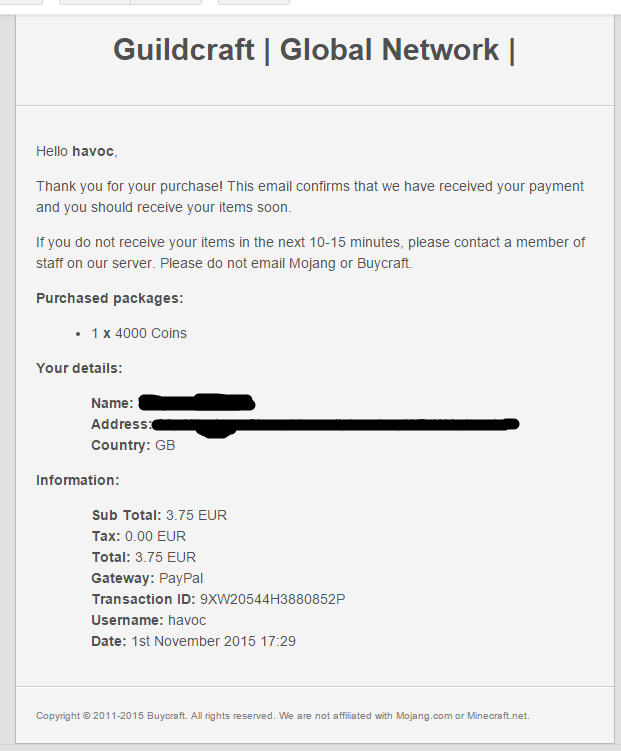Click the Your details heading
Image resolution: width=621 pixels, height=751 pixels.
tap(79, 368)
